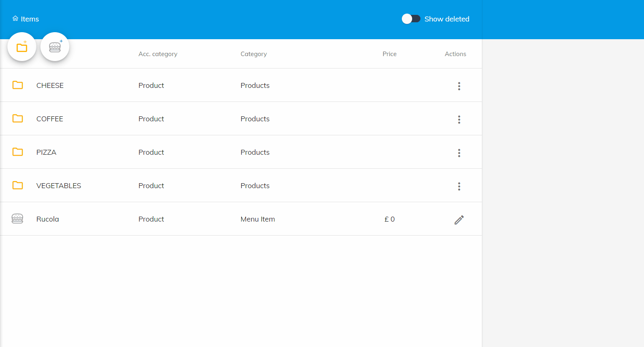Expand actions menu for PIZZA row
The image size is (644, 347).
pyautogui.click(x=459, y=153)
